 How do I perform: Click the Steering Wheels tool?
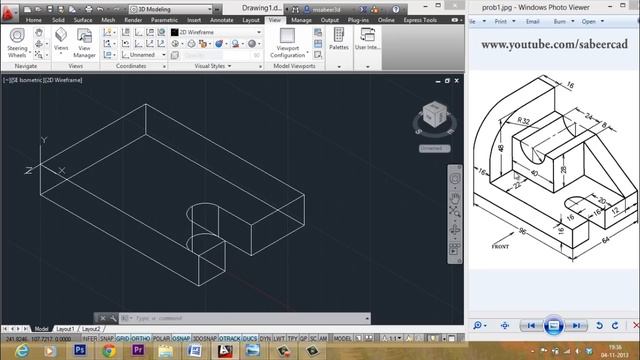pyautogui.click(x=17, y=42)
